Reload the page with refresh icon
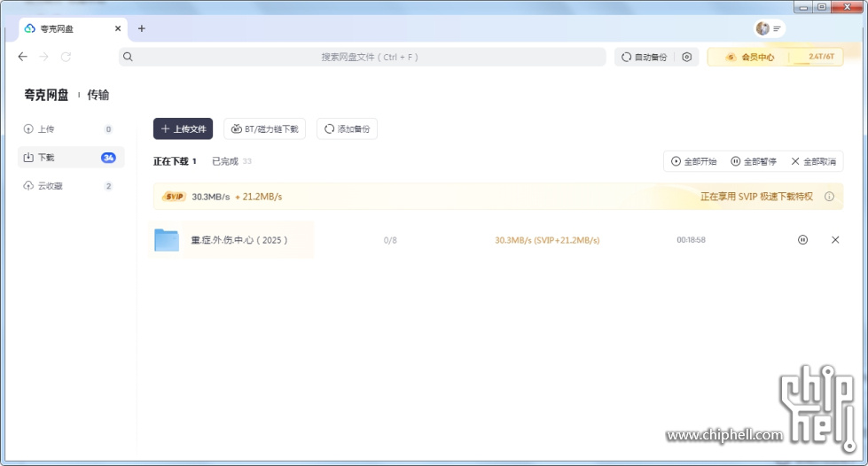 tap(66, 57)
